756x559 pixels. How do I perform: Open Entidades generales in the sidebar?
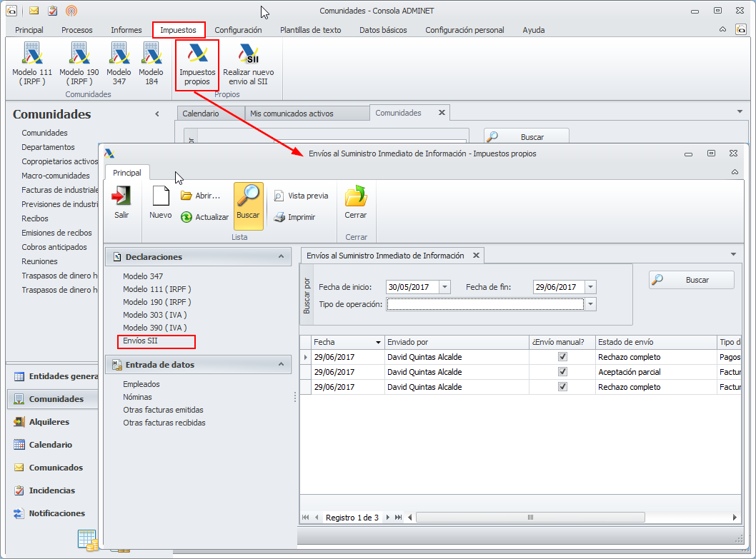coord(56,376)
